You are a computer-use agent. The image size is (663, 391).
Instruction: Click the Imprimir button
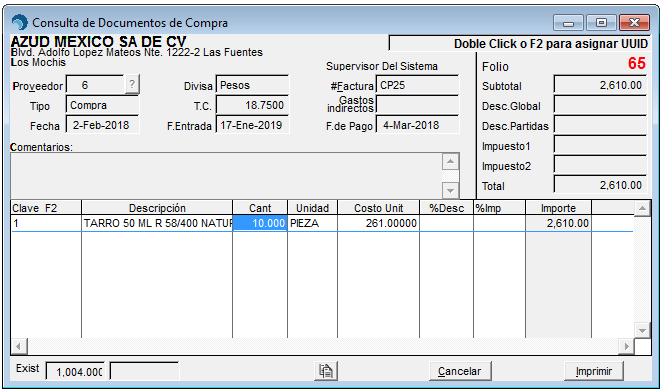(594, 371)
